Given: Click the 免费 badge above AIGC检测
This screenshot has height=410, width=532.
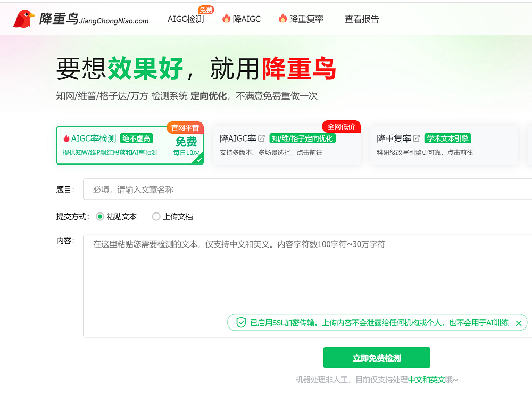Looking at the screenshot, I should click(206, 10).
